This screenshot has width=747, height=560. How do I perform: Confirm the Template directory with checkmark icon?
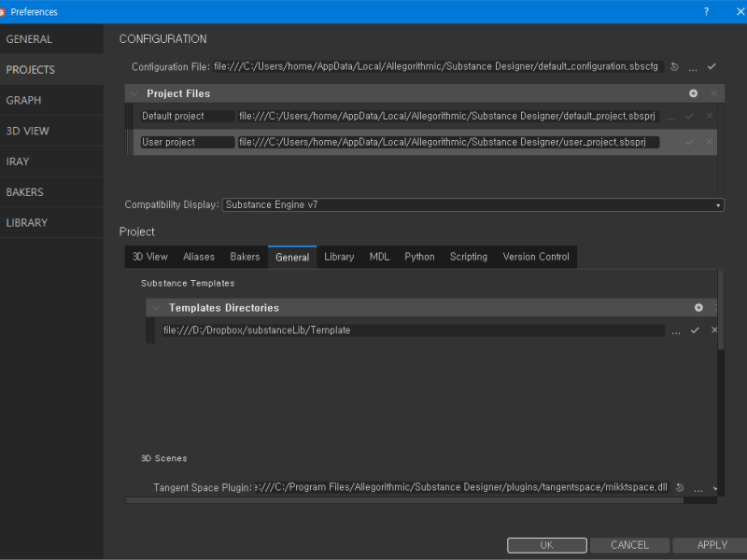pyautogui.click(x=695, y=329)
